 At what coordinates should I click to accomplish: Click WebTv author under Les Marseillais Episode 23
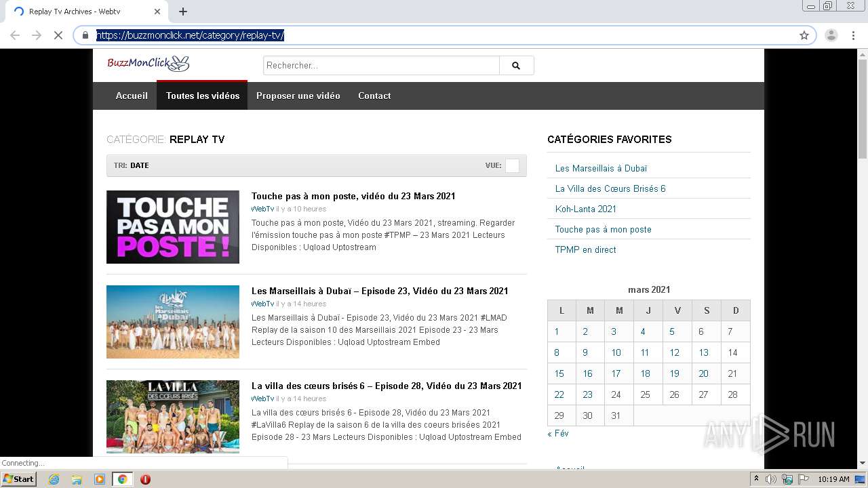click(x=262, y=304)
